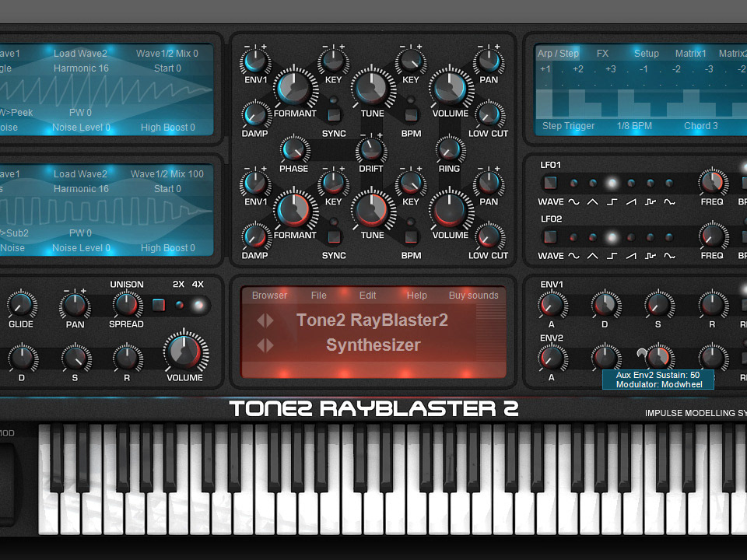
Task: Pick LFO2's smooth random wave icon
Action: point(669,256)
